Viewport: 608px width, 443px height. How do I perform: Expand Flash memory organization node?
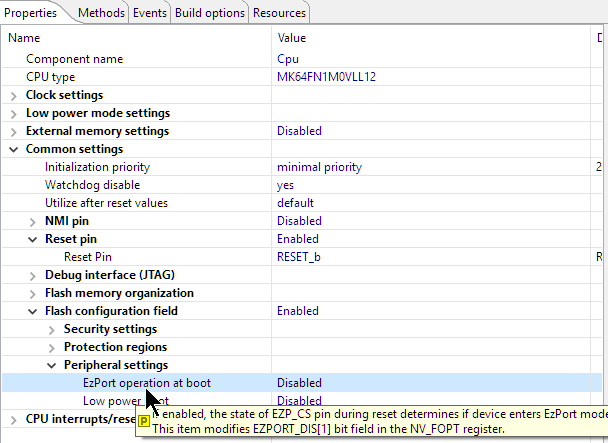pyautogui.click(x=33, y=293)
